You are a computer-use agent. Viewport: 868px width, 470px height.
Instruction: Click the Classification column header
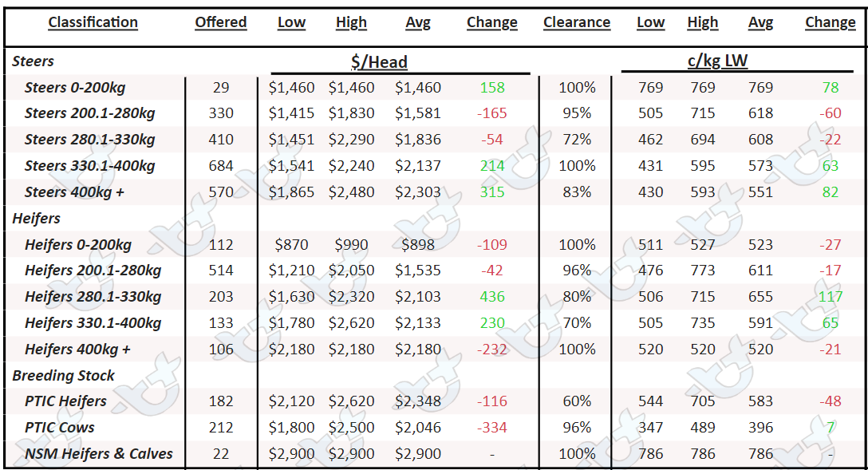coord(93,22)
